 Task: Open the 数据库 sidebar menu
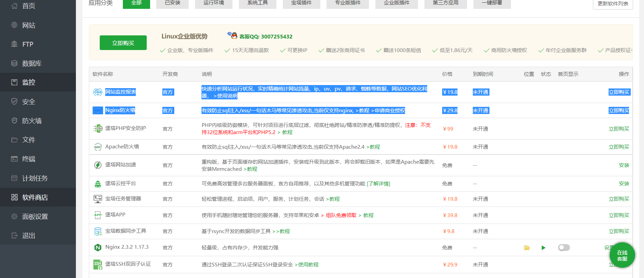pyautogui.click(x=32, y=63)
